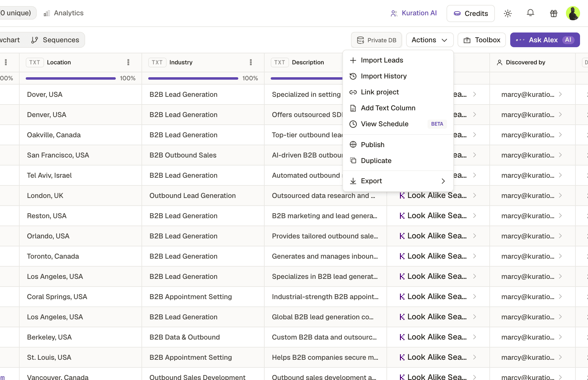Collapse the Actions dropdown
Image resolution: width=588 pixels, height=380 pixels.
pos(430,40)
